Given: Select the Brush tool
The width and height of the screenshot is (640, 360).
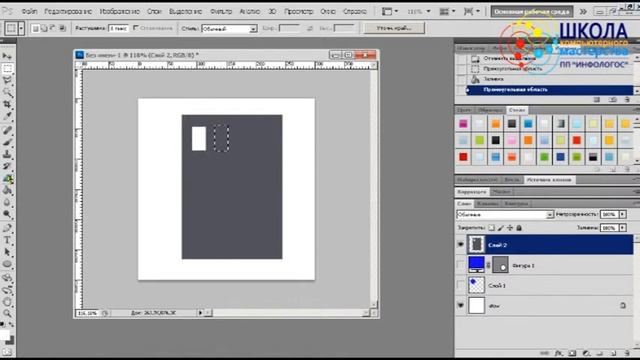Looking at the screenshot, I should (7, 142).
